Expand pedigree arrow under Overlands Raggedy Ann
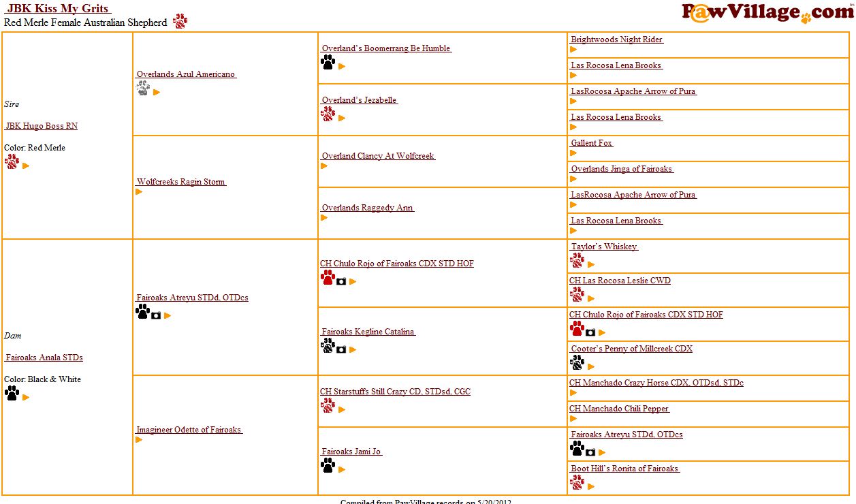The height and width of the screenshot is (504, 856). pos(324,217)
